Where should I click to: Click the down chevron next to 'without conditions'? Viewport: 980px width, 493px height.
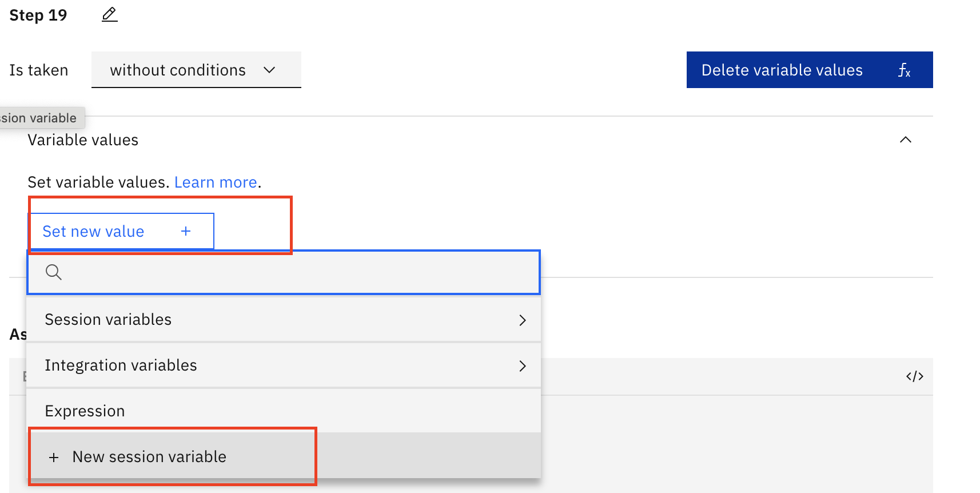click(269, 70)
